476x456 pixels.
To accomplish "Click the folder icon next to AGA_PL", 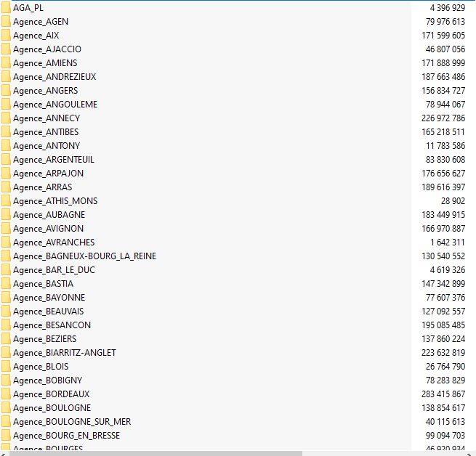I will point(6,8).
